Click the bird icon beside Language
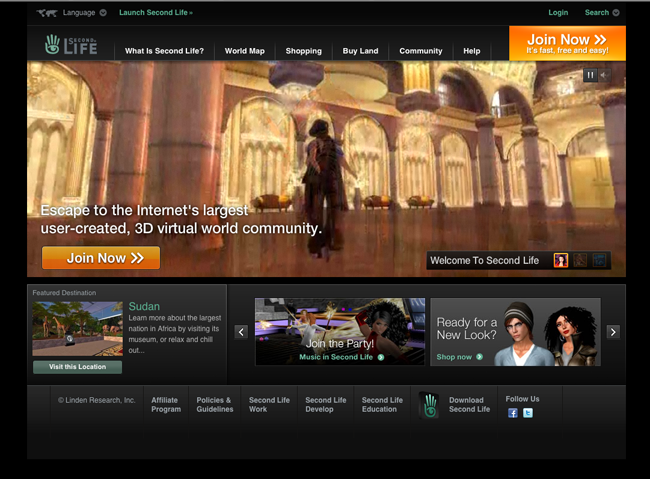650x479 pixels. 47,13
